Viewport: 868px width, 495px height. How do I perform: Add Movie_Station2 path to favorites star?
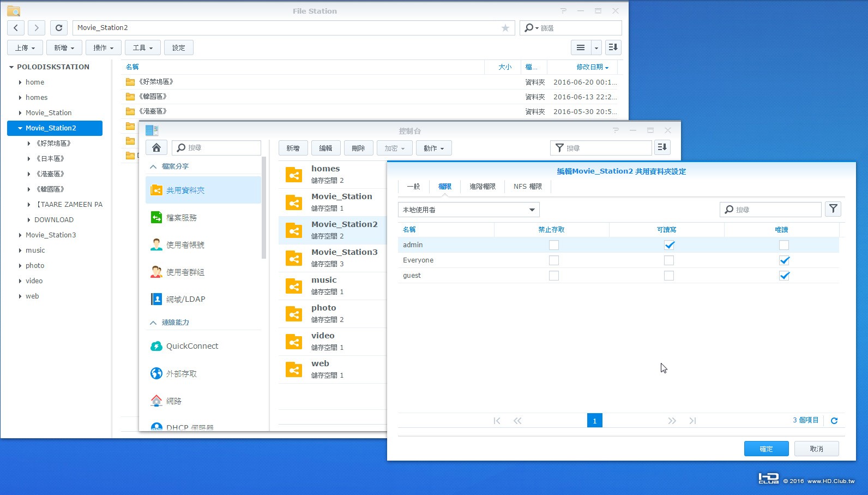[505, 28]
